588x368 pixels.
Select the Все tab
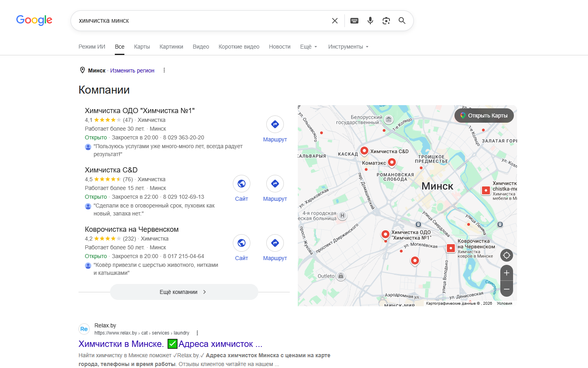(x=120, y=47)
